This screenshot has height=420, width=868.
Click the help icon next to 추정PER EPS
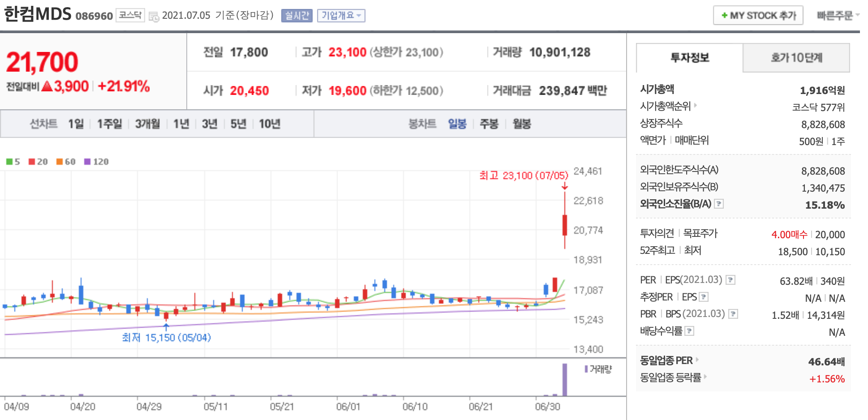coord(704,297)
